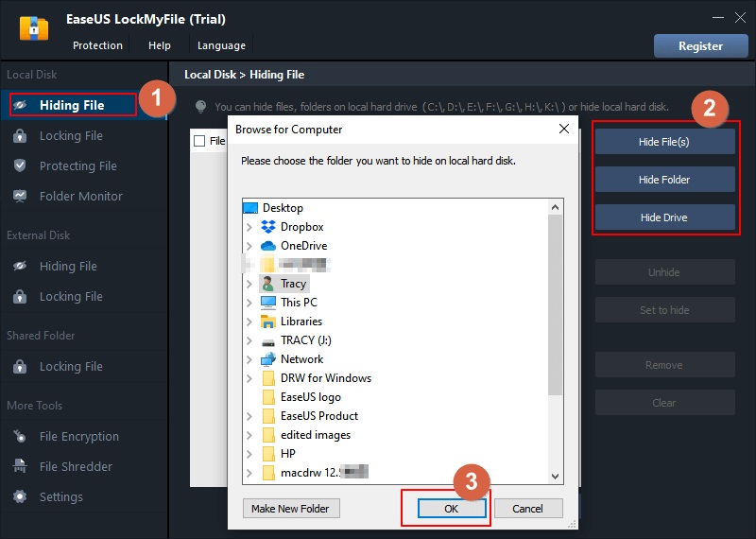
Task: Open Folder Monitor section
Action: (83, 196)
